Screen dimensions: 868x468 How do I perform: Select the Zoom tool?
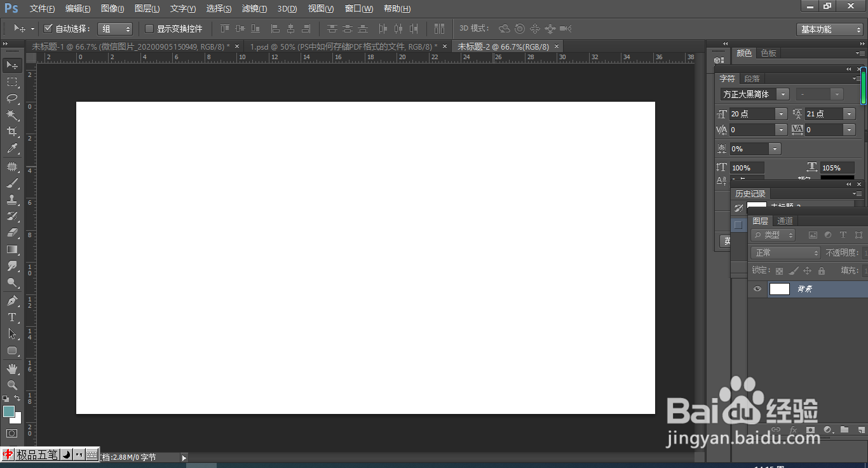(12, 385)
